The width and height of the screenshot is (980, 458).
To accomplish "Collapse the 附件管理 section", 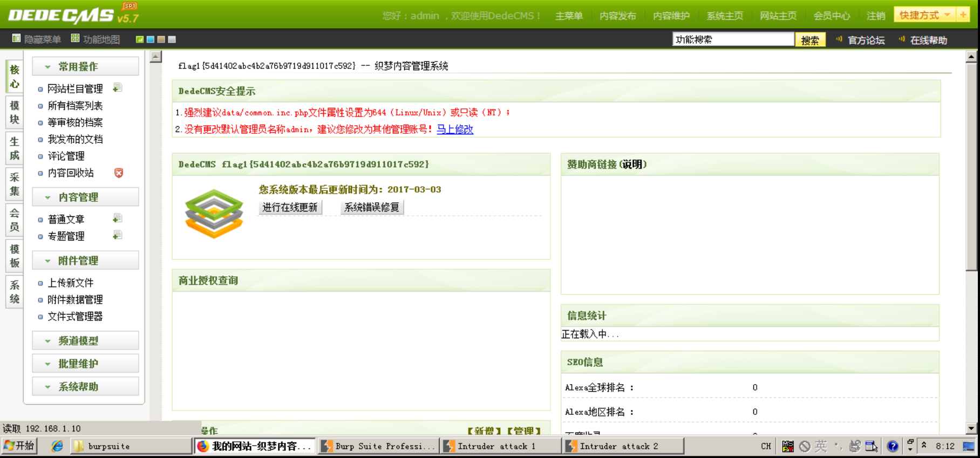I will click(x=85, y=261).
